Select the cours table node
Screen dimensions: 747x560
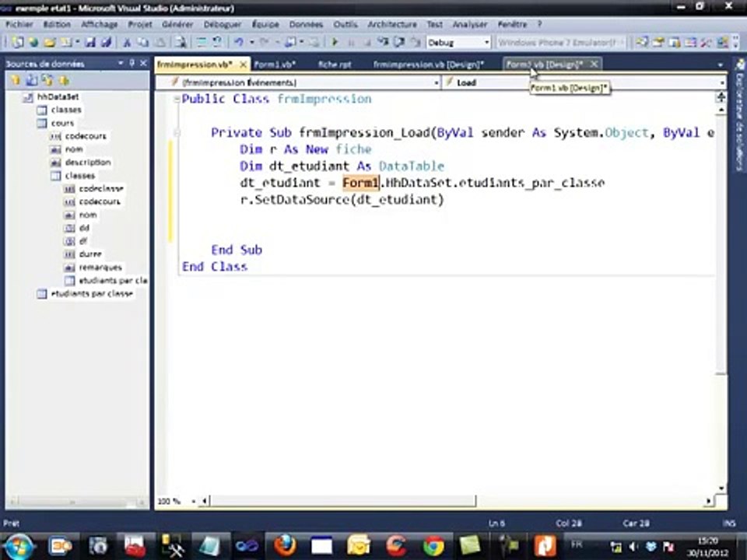(62, 124)
